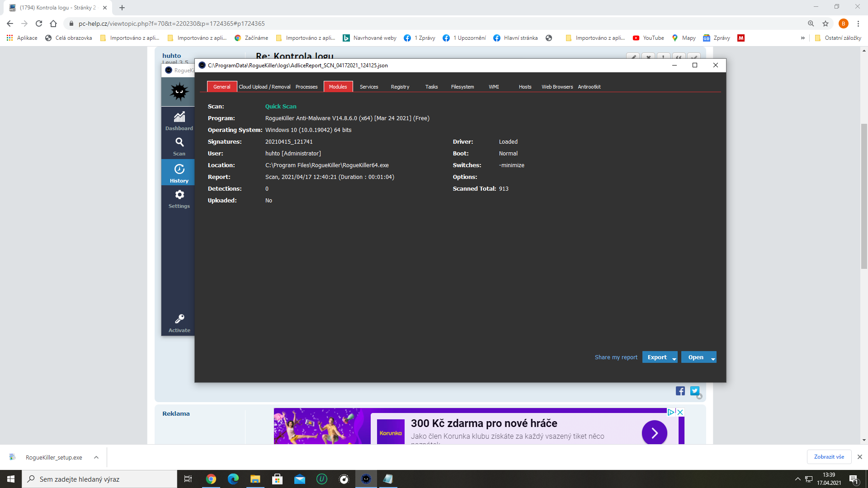Share post via Twitter icon
Viewport: 868px width, 488px height.
point(695,391)
